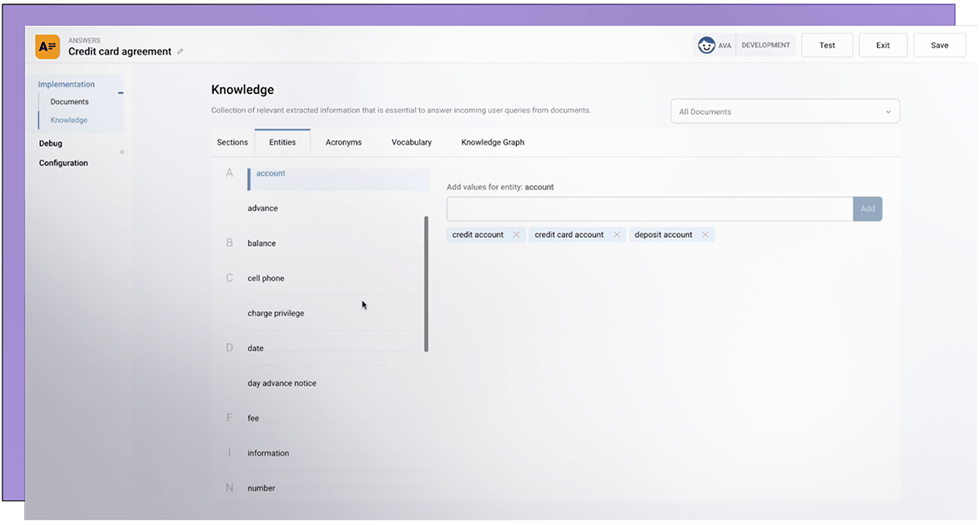Click the Test button
980x525 pixels.
click(827, 46)
